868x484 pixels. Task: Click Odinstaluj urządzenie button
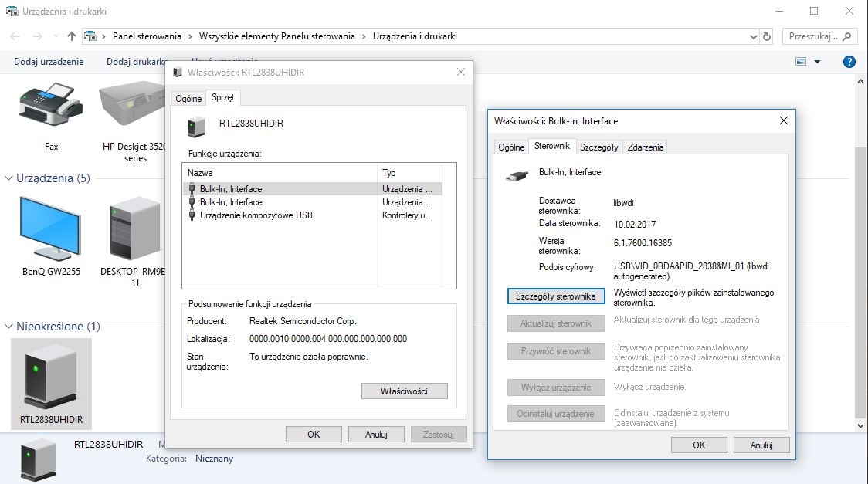(556, 414)
